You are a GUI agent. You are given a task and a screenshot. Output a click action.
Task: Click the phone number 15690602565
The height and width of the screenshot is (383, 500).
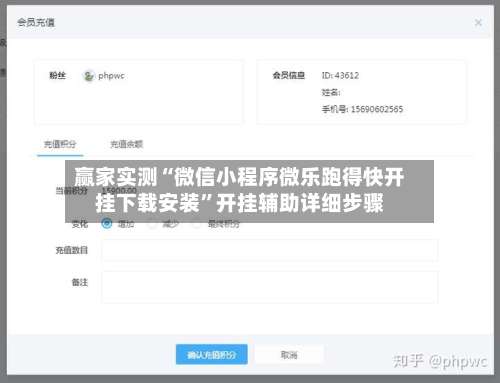click(377, 109)
